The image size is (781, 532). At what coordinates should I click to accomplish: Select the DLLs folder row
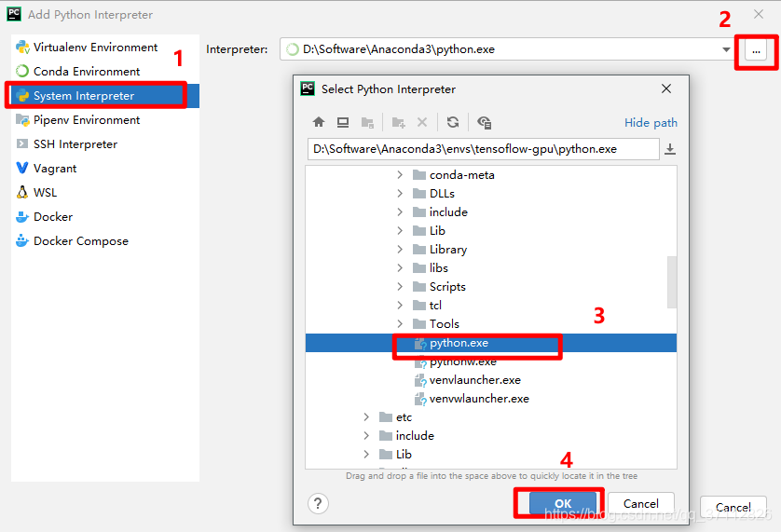click(x=490, y=193)
